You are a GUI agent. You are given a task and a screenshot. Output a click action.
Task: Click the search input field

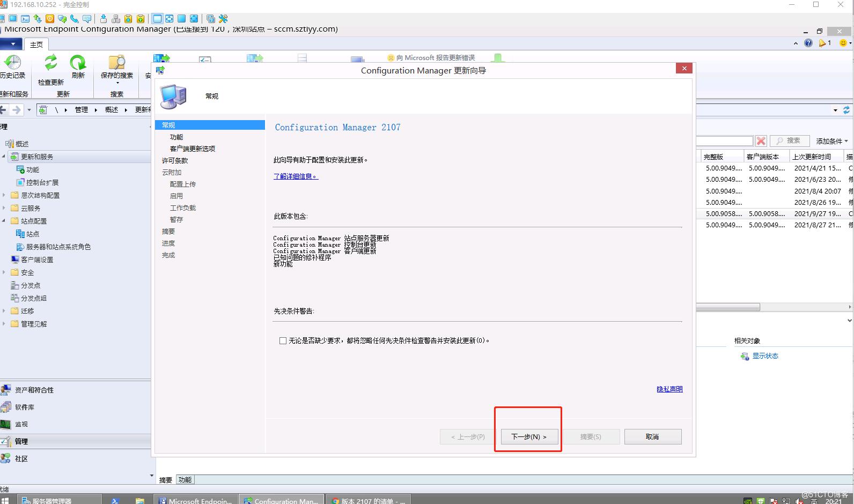725,140
